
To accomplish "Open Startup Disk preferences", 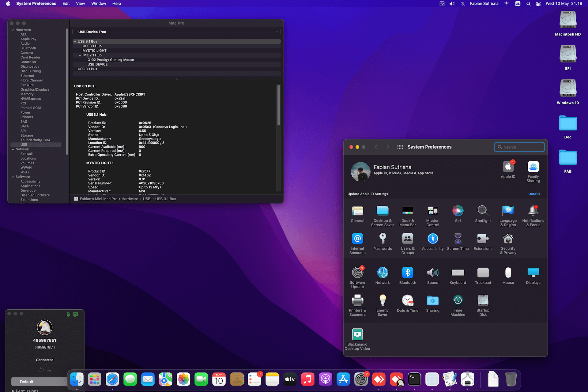I will [483, 306].
